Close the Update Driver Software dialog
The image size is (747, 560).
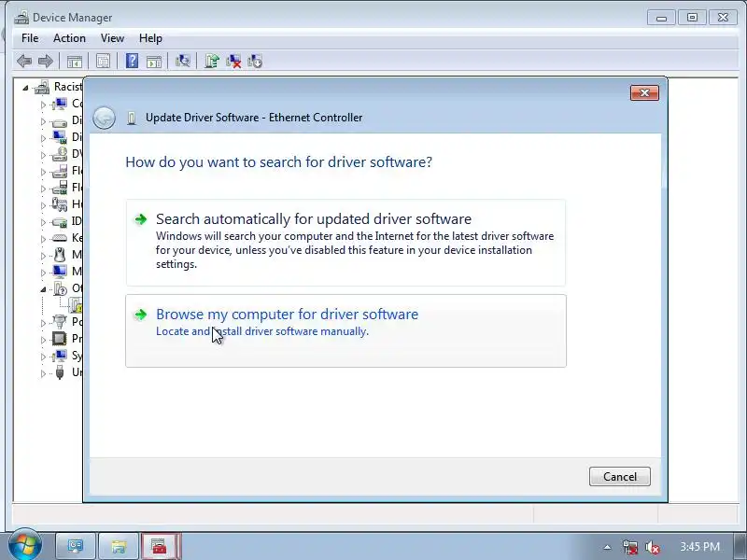tap(644, 92)
